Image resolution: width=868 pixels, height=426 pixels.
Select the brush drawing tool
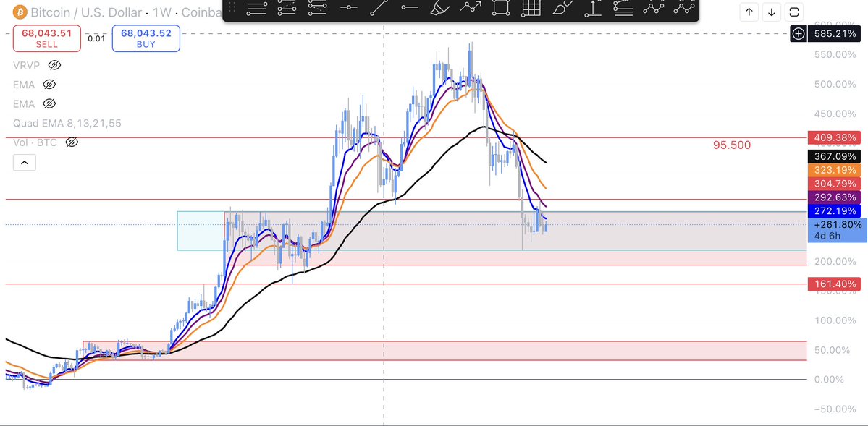[x=562, y=8]
